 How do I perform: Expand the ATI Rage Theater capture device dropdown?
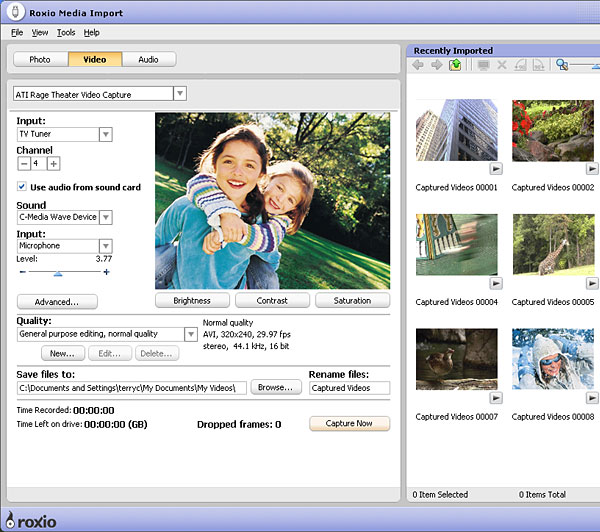pyautogui.click(x=179, y=94)
